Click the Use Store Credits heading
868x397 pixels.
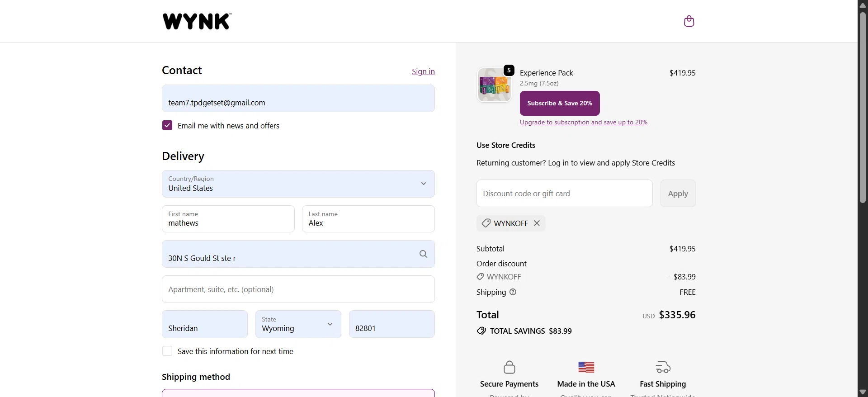[505, 145]
